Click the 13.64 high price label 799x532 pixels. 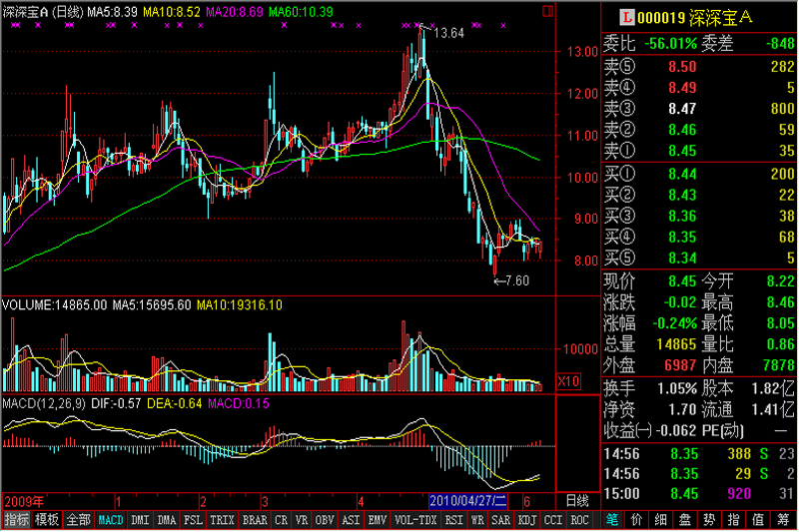pos(448,34)
